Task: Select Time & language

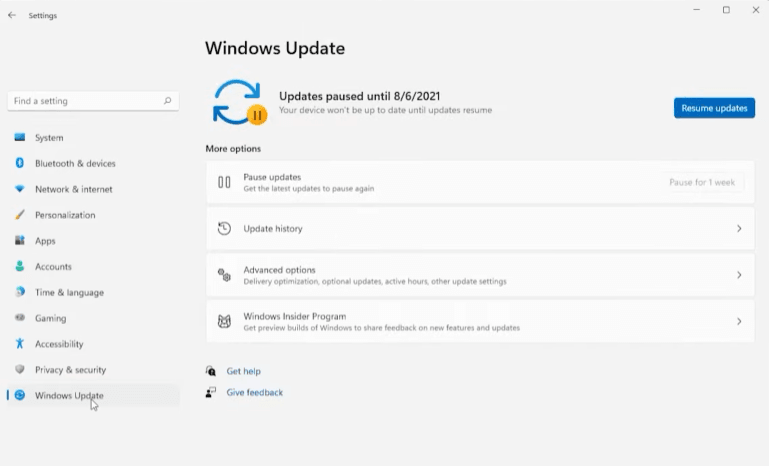Action: coord(93,292)
